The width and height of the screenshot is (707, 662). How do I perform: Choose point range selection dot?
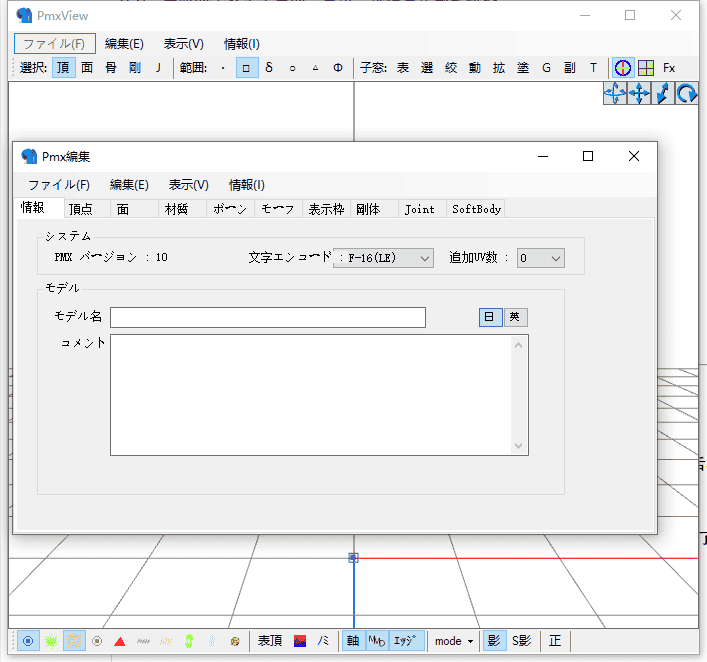(x=223, y=68)
